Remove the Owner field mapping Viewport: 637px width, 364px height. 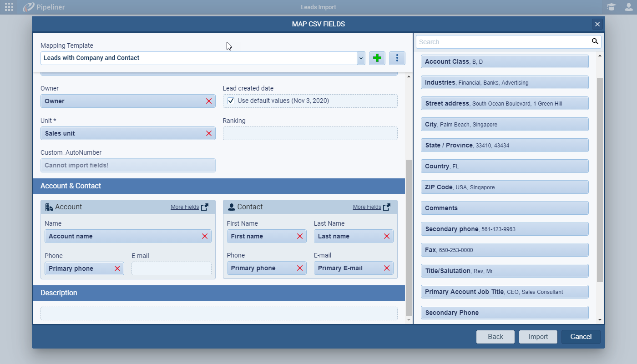tap(209, 101)
